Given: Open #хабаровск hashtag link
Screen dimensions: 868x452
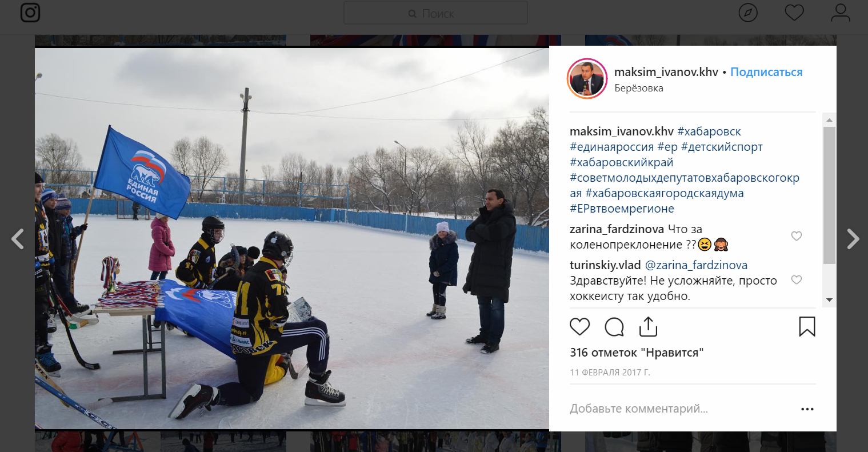Looking at the screenshot, I should click(709, 131).
